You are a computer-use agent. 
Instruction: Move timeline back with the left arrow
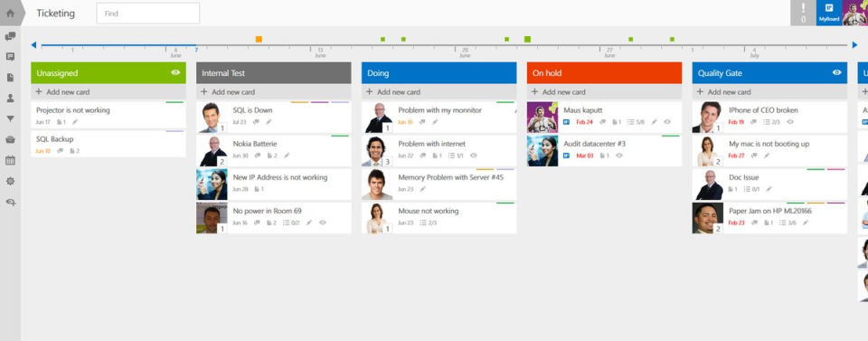point(33,45)
